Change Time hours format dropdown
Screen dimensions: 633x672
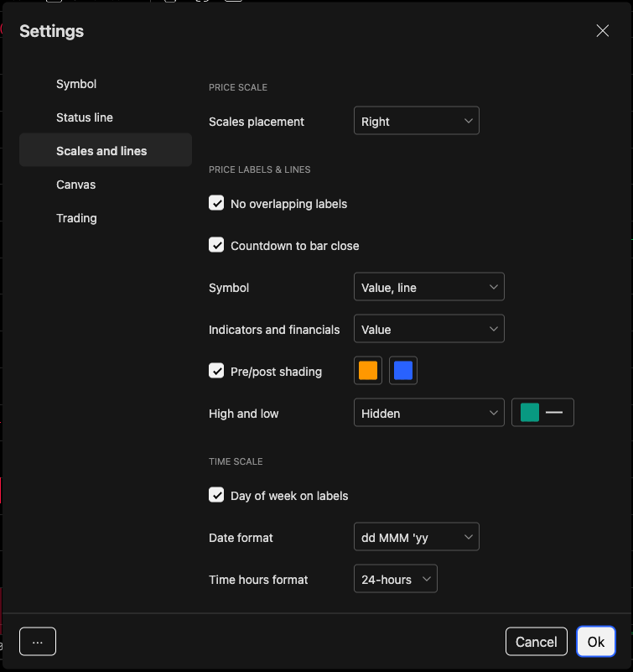(x=395, y=579)
